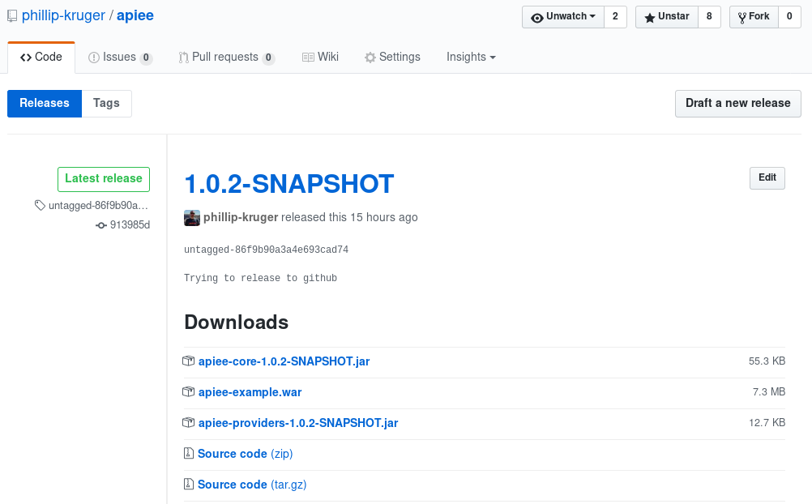812x504 pixels.
Task: Click phillip-kruger's avatar image
Action: (x=192, y=218)
